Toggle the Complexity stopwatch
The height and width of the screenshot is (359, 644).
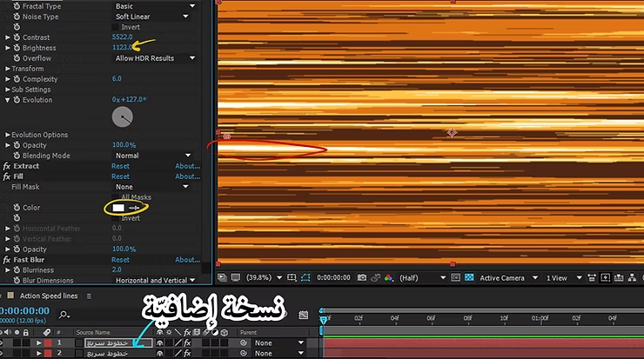pyautogui.click(x=17, y=79)
